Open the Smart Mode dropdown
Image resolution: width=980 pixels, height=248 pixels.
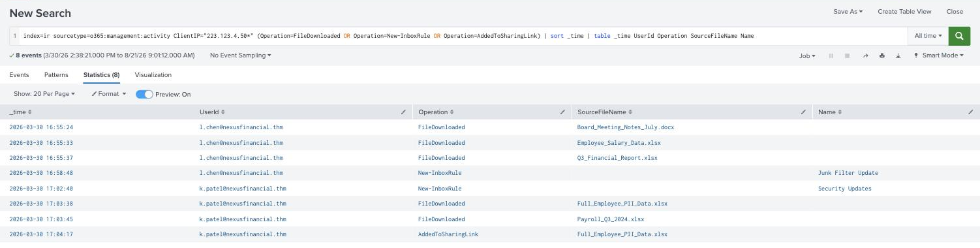[x=938, y=55]
